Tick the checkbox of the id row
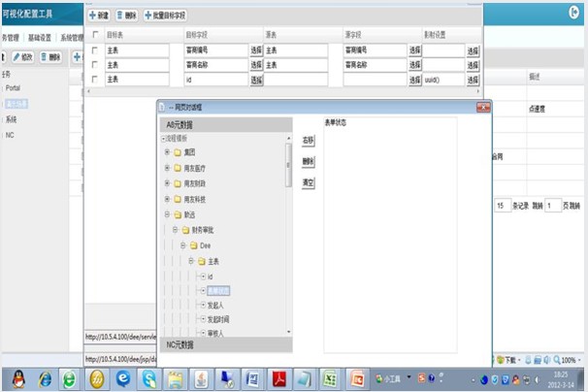 coord(95,80)
